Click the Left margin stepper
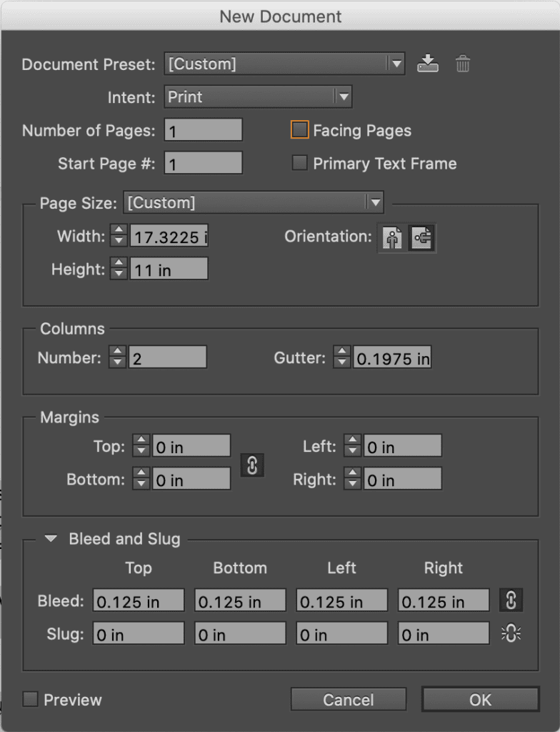560x732 pixels. point(352,445)
